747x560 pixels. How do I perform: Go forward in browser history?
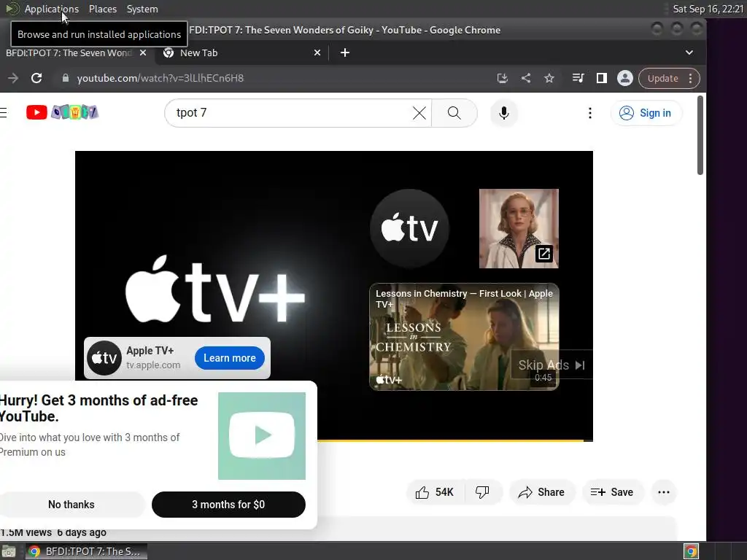[x=13, y=78]
